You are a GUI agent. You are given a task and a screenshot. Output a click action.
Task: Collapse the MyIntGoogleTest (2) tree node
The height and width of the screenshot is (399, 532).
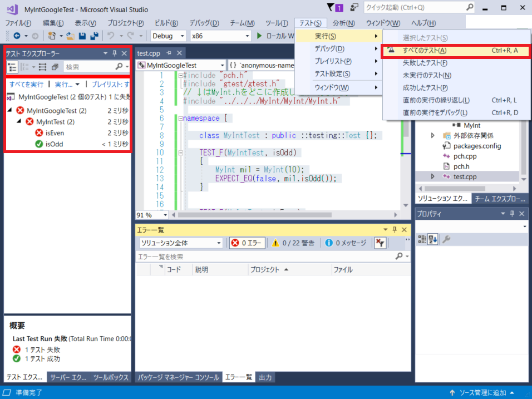pyautogui.click(x=10, y=110)
